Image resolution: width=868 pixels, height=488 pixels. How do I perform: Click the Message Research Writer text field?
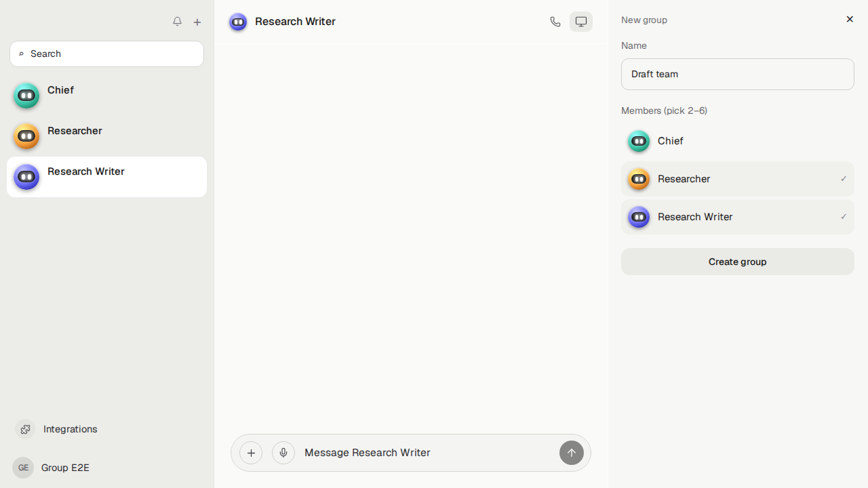[x=427, y=453]
